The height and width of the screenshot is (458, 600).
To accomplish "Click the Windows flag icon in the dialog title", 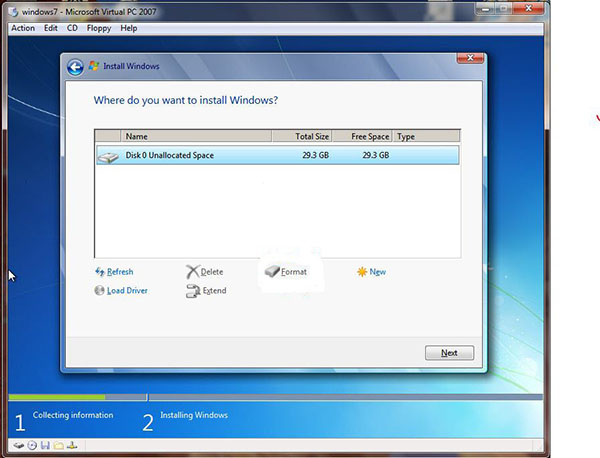I will tap(94, 66).
